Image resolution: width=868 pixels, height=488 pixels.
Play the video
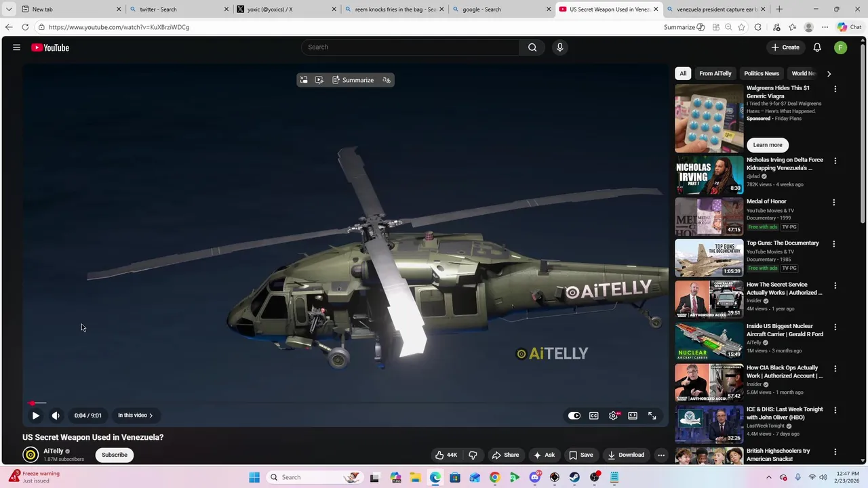point(35,415)
